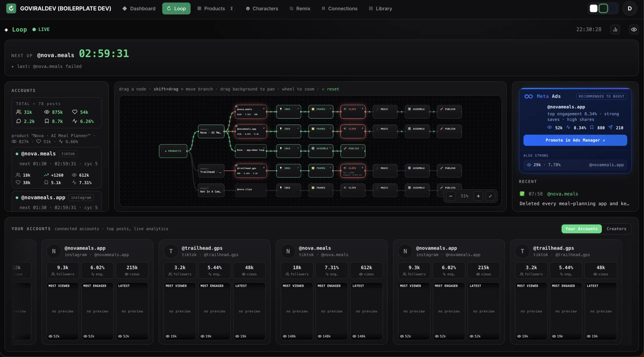Click Promote in Ads Manager button
Viewport: 644px width, 357px height.
575,140
